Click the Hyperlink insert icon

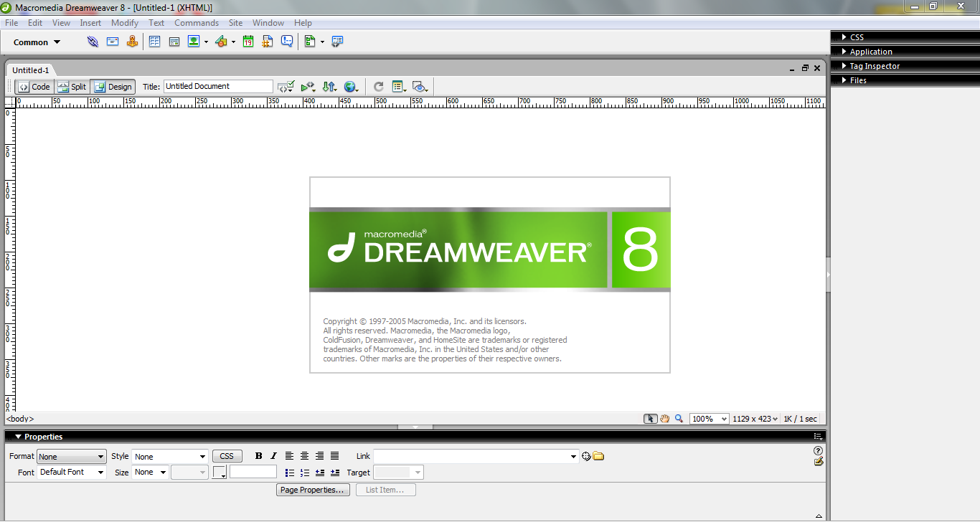coord(93,42)
